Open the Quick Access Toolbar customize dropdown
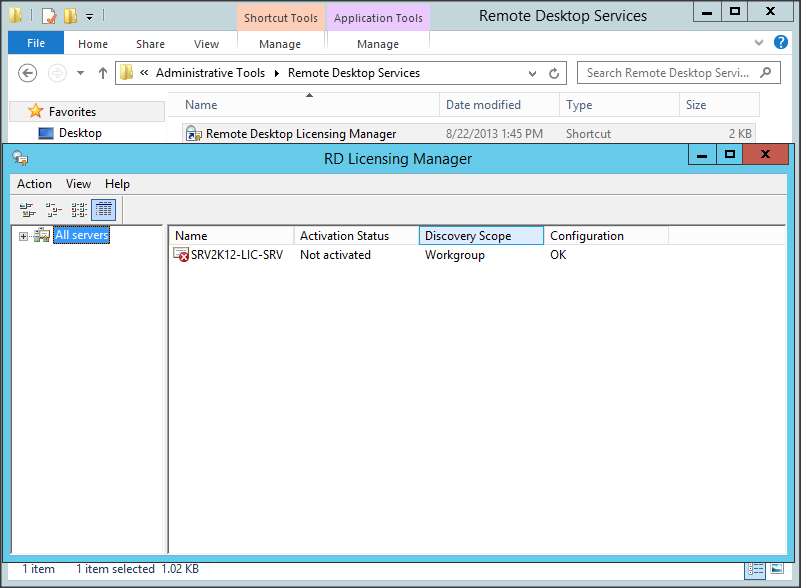The image size is (801, 588). click(x=89, y=17)
